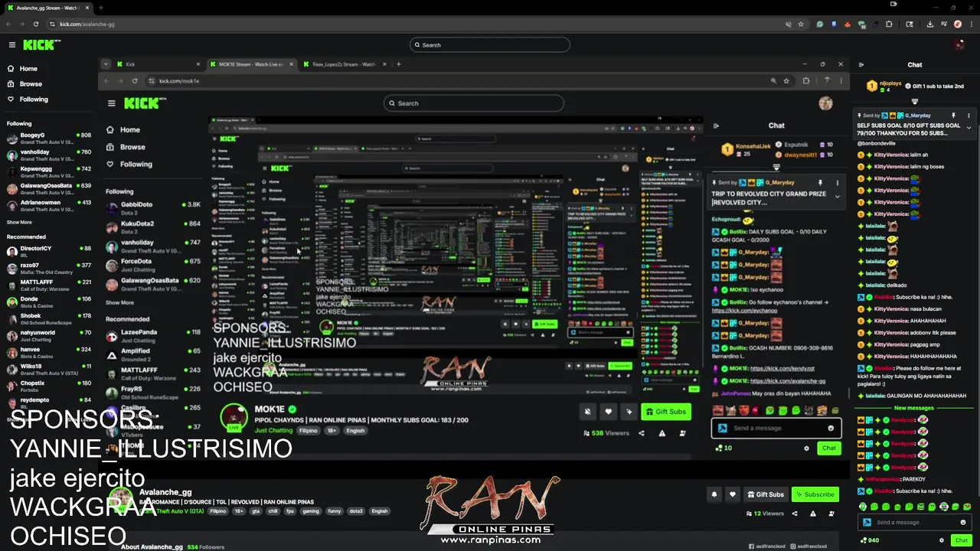Open chat settings gear beside 940 points

point(942,540)
